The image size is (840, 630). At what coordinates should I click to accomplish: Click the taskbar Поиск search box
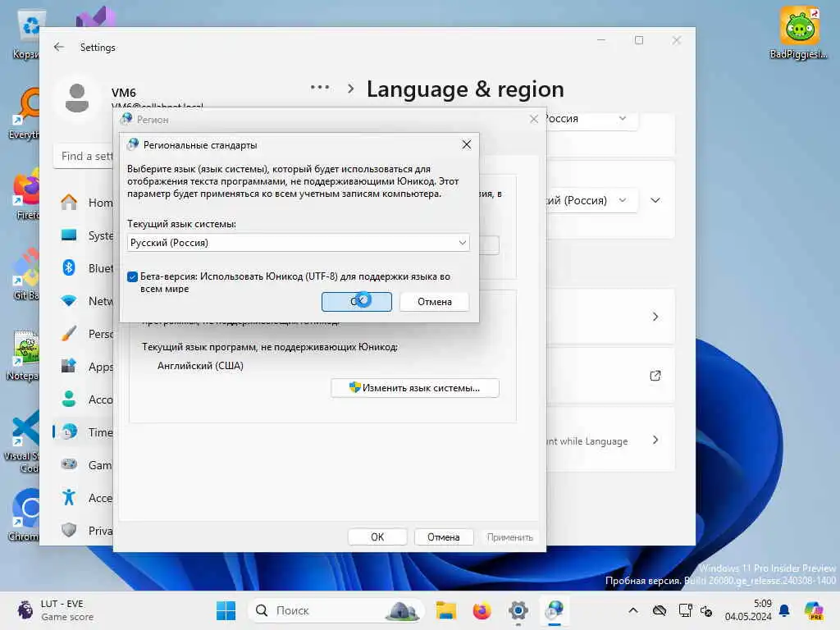[x=336, y=610]
